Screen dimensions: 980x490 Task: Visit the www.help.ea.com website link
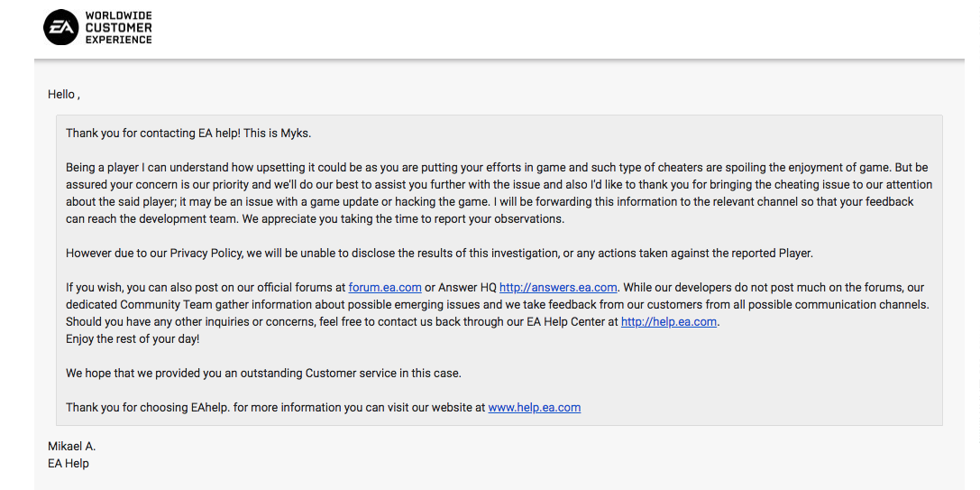click(535, 407)
